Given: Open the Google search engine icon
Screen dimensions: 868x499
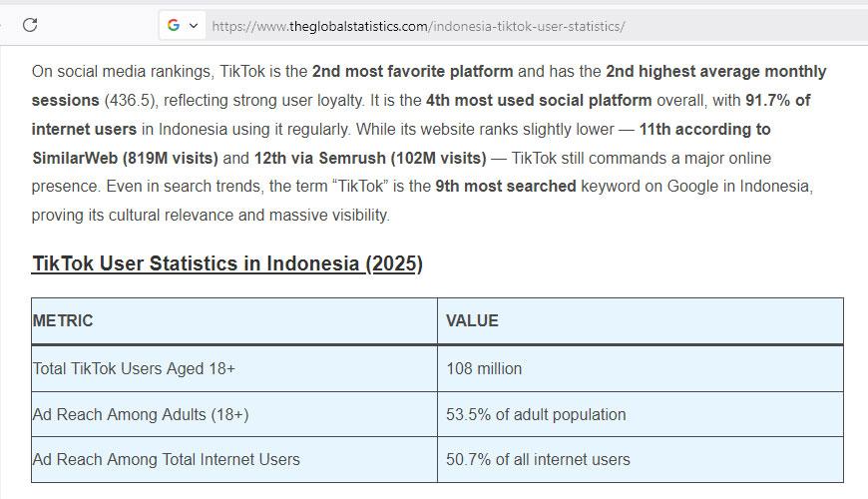Looking at the screenshot, I should tap(174, 26).
